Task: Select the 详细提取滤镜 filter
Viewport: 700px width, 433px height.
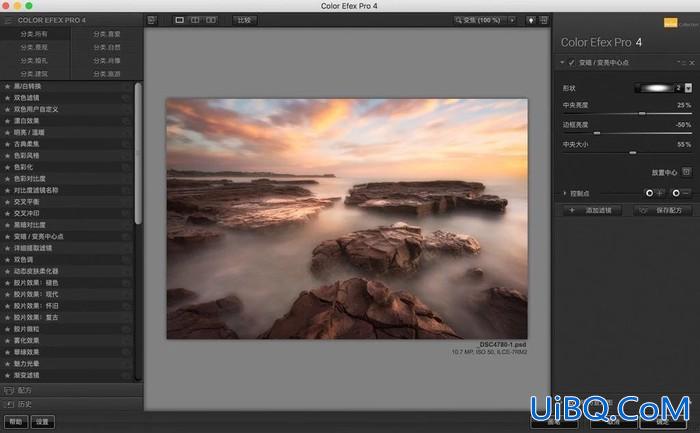Action: pos(67,248)
